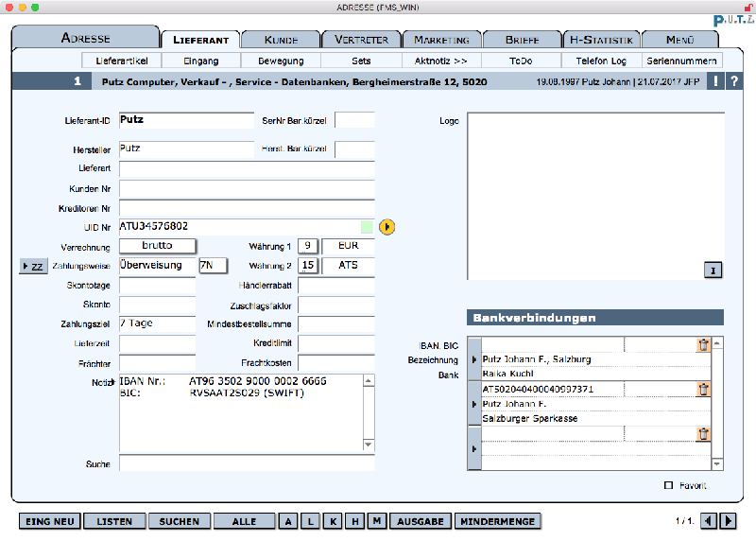This screenshot has height=541, width=756.
Task: Click the A filter button
Action: tap(288, 521)
